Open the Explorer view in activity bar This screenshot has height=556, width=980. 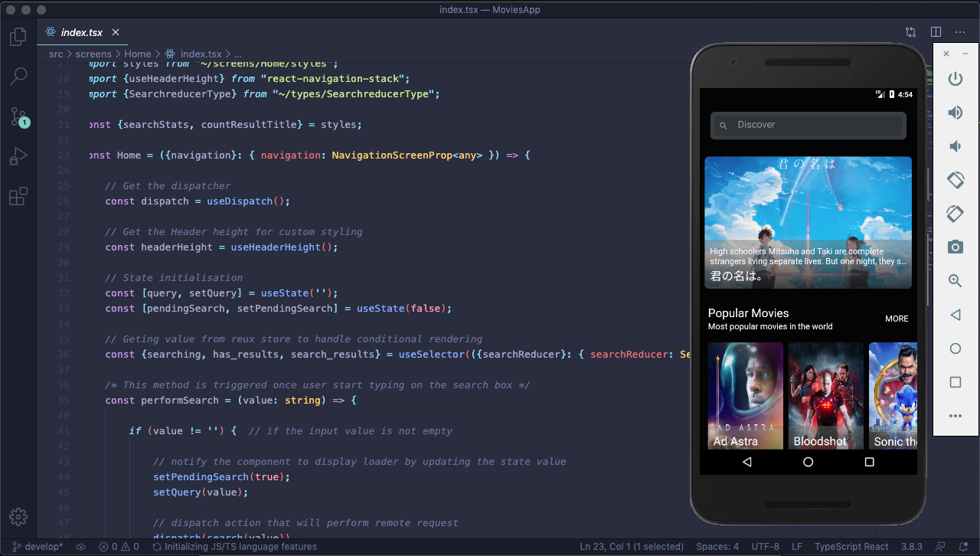18,36
